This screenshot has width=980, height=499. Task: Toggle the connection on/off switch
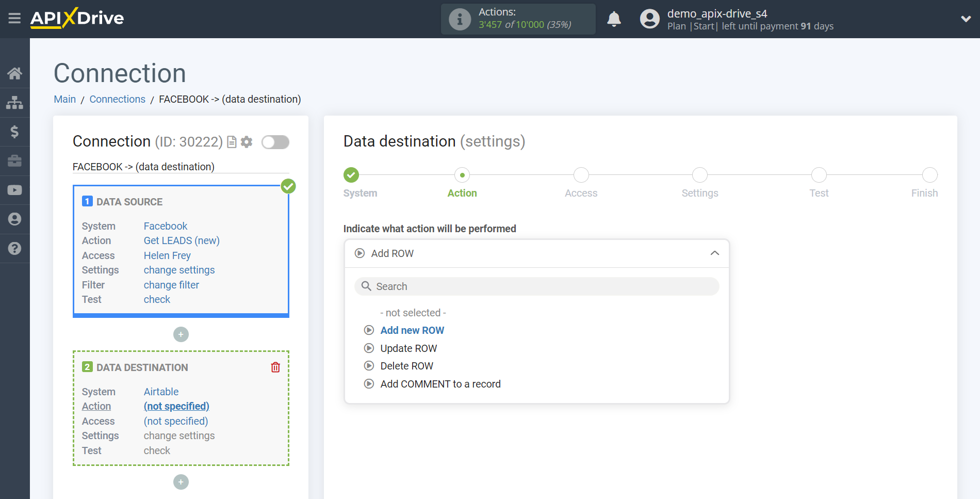(x=275, y=142)
